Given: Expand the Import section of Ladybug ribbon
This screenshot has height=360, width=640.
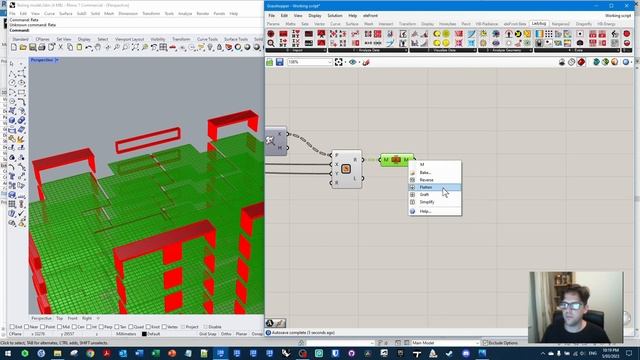Looking at the screenshot, I should pos(296,50).
